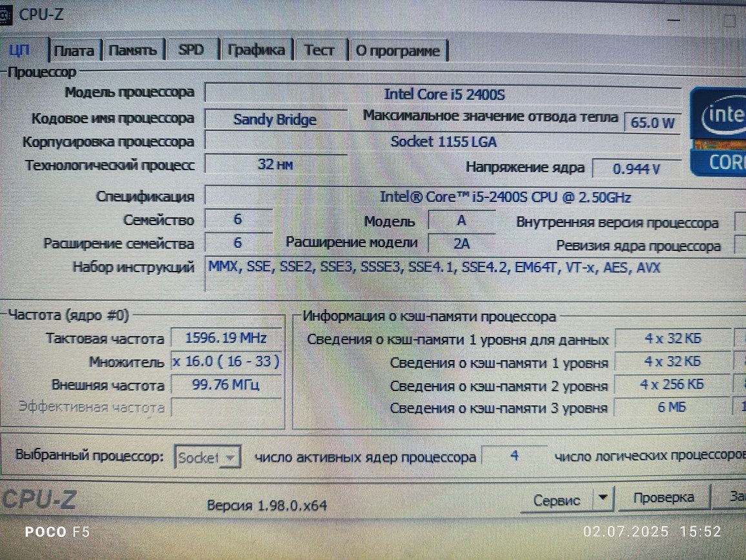Click the Sandy Bridge codename value
This screenshot has height=560, width=746.
(274, 119)
